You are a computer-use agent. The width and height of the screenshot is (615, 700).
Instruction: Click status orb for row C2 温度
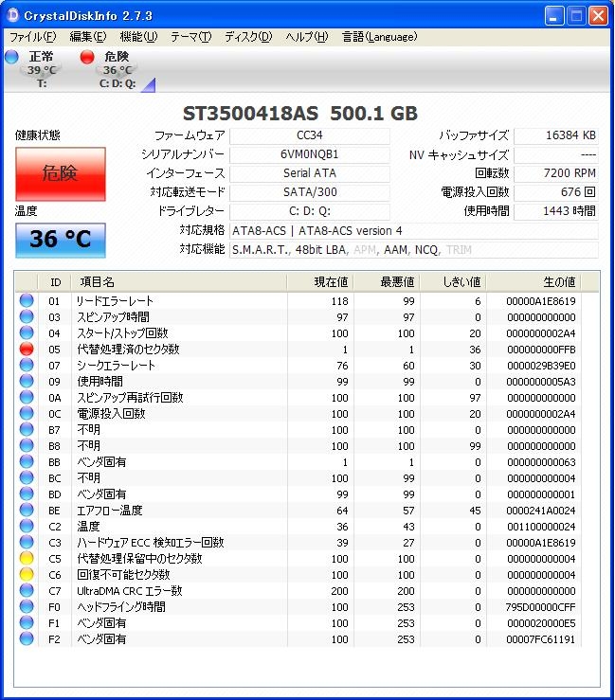pos(27,526)
